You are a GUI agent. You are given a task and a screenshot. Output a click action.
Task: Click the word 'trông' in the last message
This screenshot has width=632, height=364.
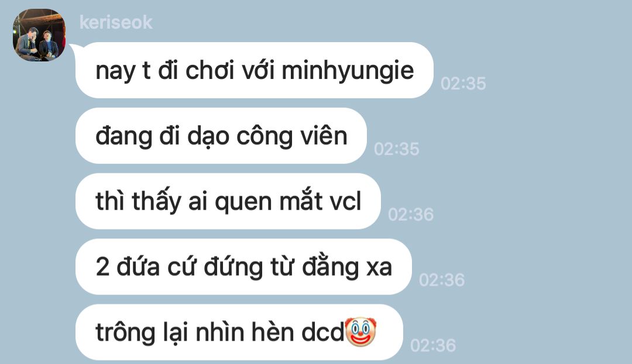pos(125,333)
